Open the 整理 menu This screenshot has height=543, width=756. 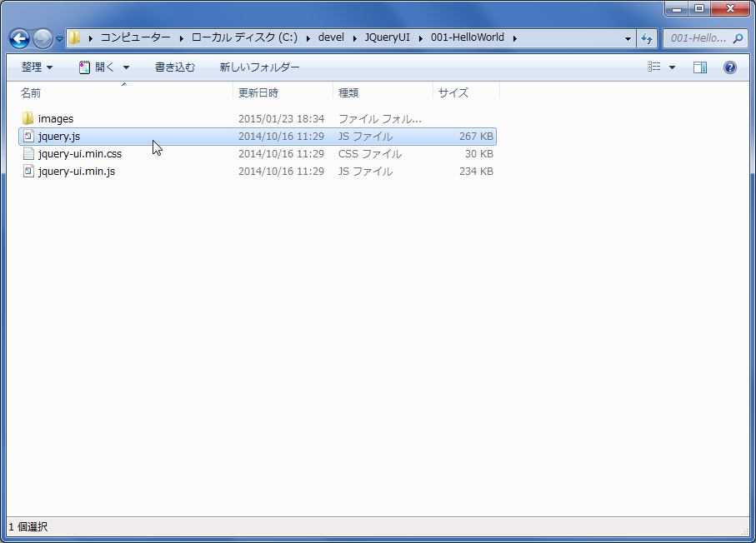point(38,67)
